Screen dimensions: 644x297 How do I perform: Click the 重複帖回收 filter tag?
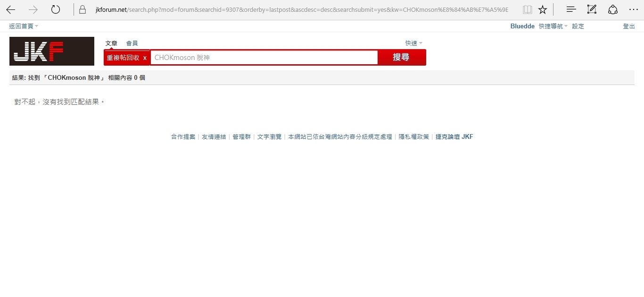(123, 58)
